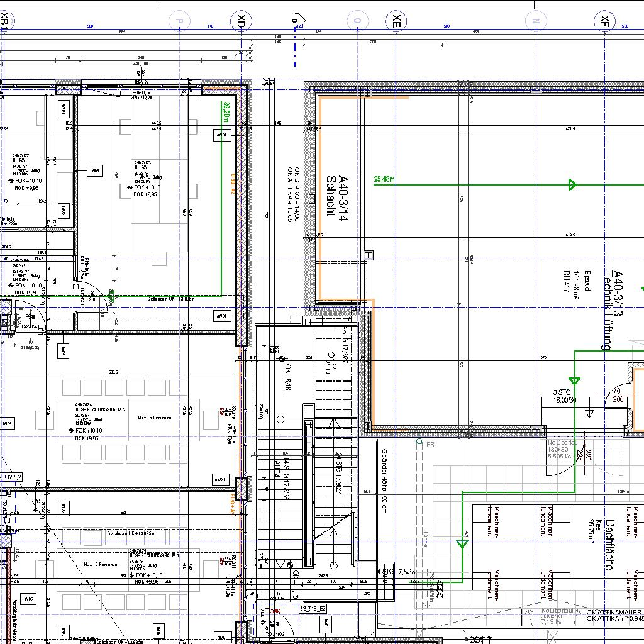Click 'Max 15 Personen' in Besprechungsraum 2

click(x=155, y=418)
